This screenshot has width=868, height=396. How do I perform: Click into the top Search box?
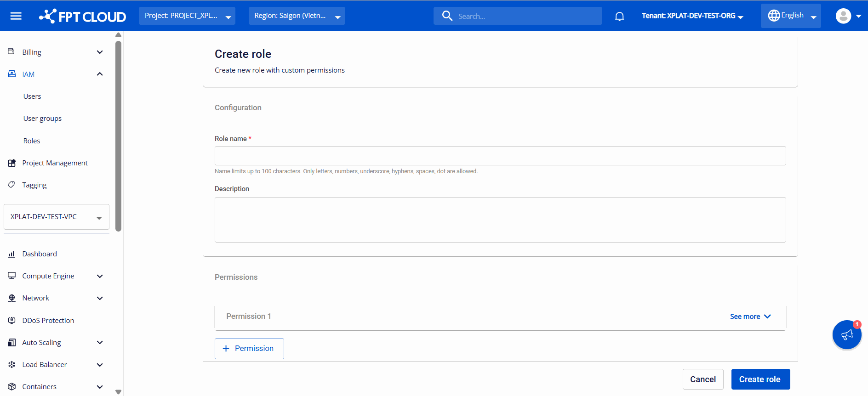click(x=518, y=16)
